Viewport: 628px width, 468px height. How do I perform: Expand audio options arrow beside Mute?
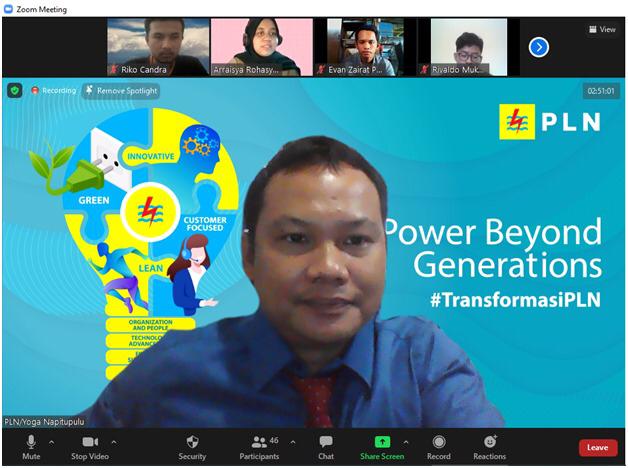[52, 441]
